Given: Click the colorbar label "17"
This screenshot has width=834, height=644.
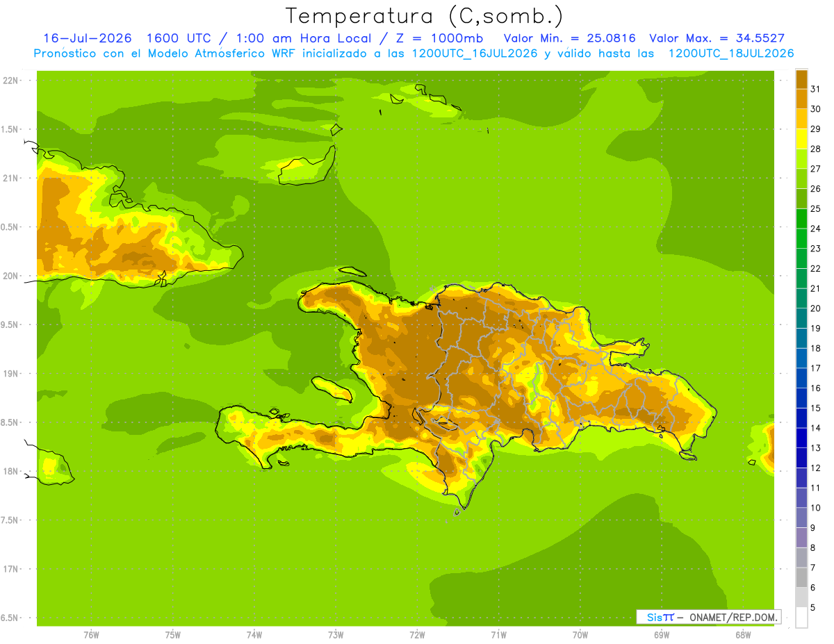Looking at the screenshot, I should pyautogui.click(x=816, y=368).
